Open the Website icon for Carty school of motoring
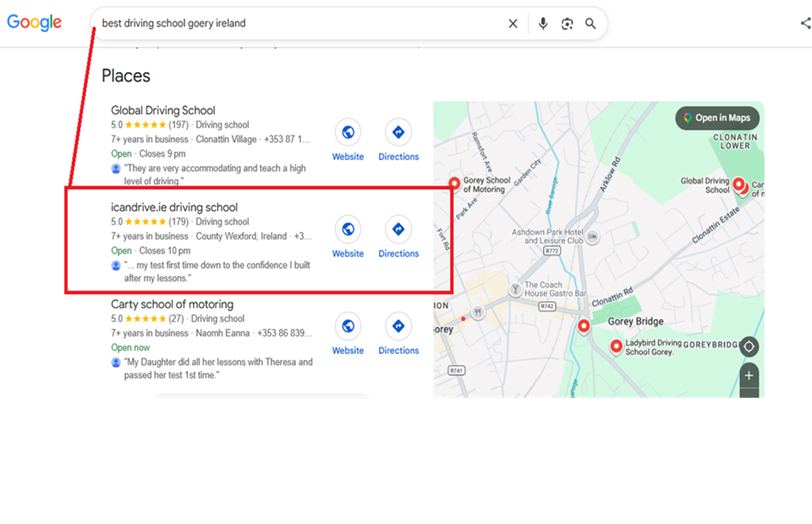 pyautogui.click(x=348, y=326)
